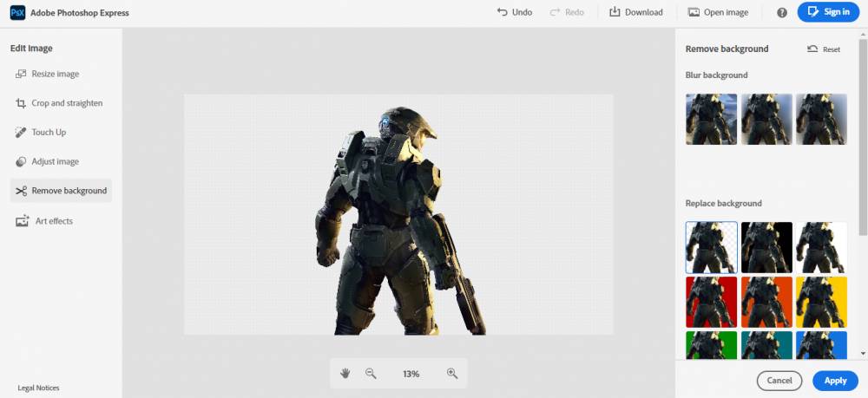The image size is (868, 398).
Task: Click the Undo arrow icon
Action: [502, 11]
